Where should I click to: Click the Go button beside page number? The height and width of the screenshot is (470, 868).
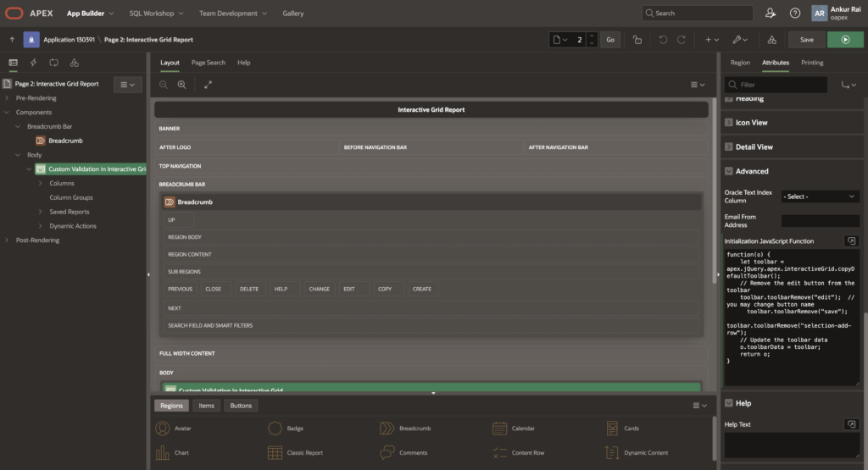610,40
